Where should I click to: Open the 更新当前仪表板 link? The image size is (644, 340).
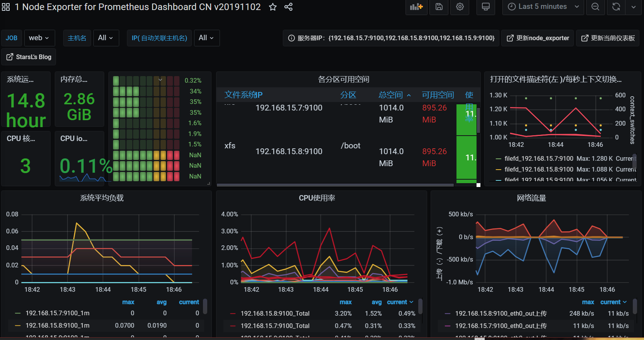pos(608,38)
